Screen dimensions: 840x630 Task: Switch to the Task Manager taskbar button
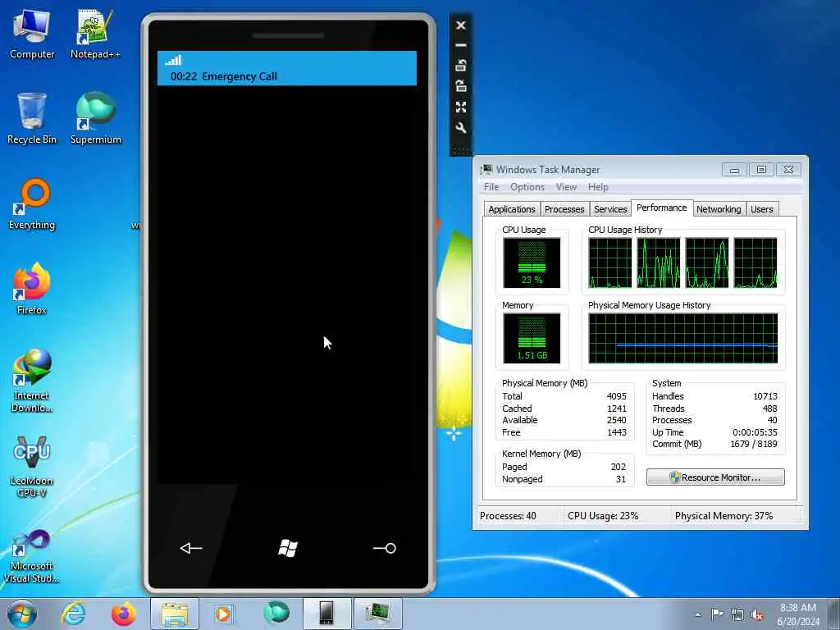pos(377,614)
